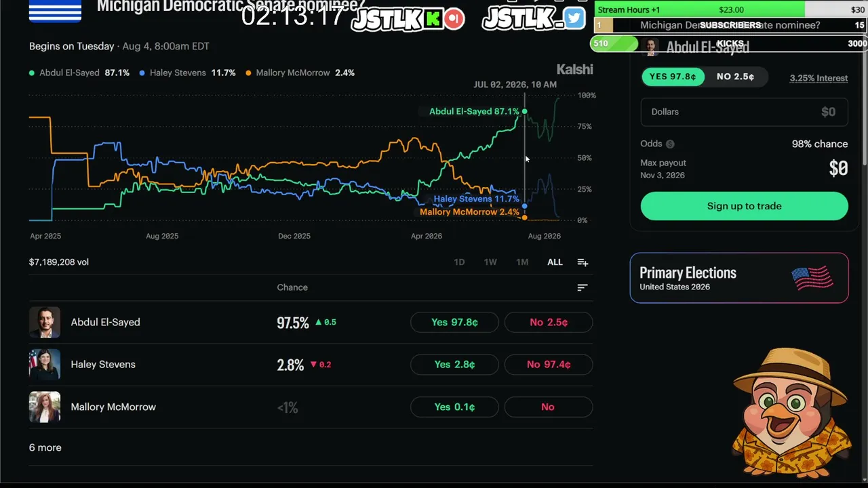
Task: Select the NO 2.5¢ toggle in the trade panel
Action: (x=735, y=77)
